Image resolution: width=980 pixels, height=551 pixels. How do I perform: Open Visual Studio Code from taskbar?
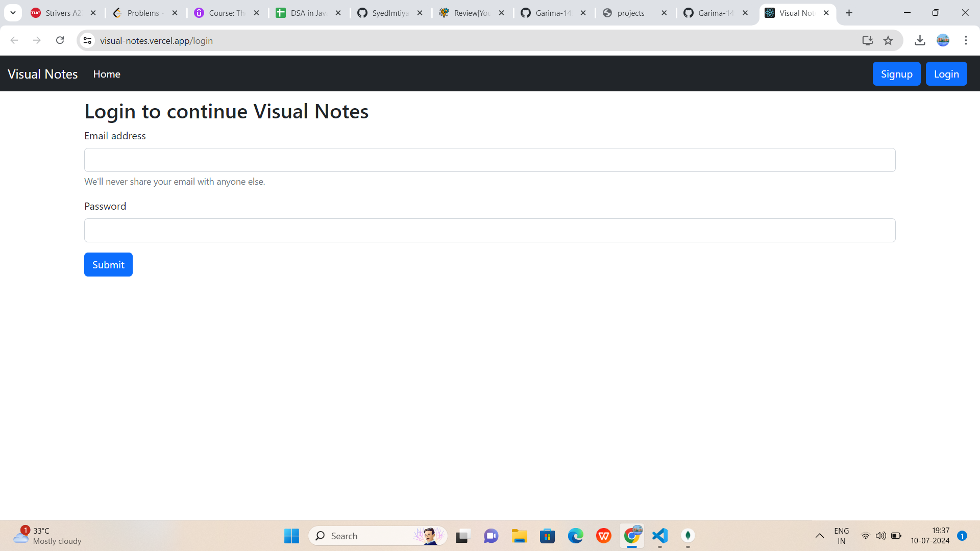pos(659,536)
